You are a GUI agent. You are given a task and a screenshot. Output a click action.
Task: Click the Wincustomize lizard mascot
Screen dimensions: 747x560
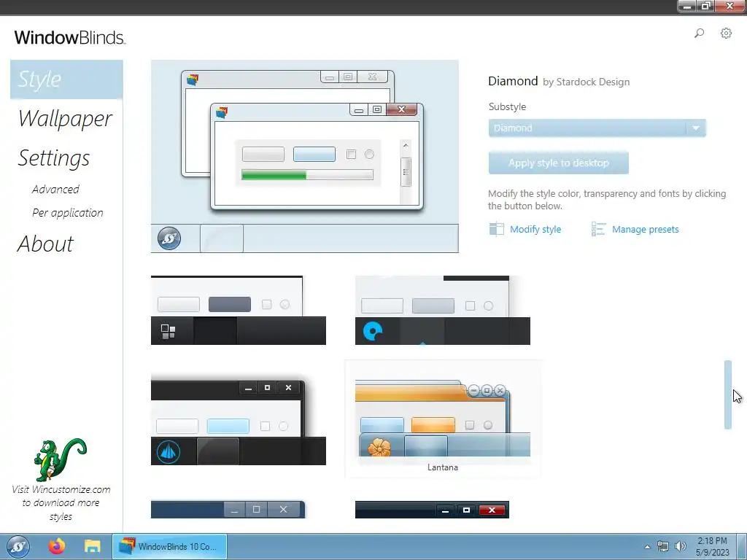[x=60, y=459]
